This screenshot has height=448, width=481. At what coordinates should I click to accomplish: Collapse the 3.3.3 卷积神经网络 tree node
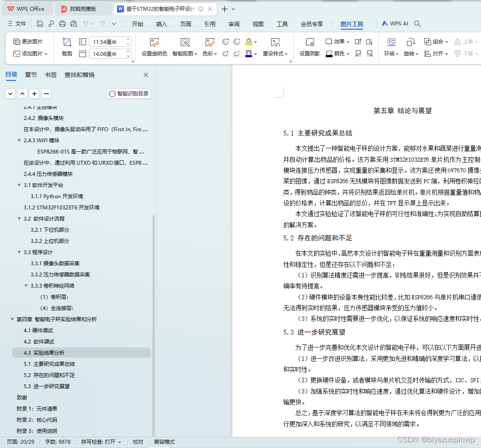(26, 286)
